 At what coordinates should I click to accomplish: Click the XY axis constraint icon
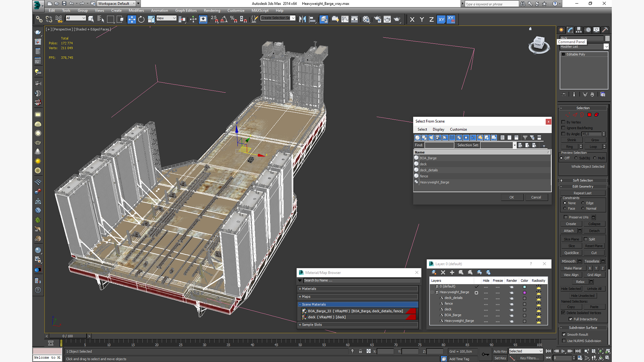click(x=441, y=19)
